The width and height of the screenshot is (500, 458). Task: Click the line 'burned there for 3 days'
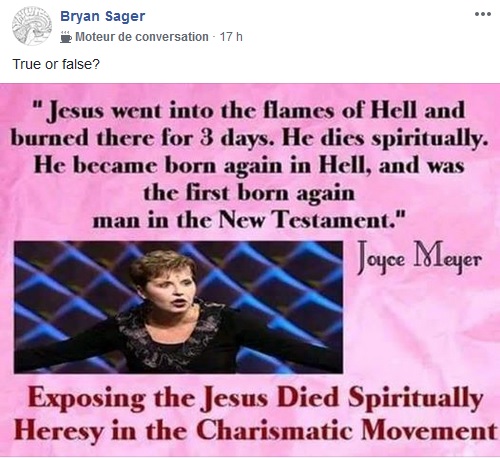249,138
